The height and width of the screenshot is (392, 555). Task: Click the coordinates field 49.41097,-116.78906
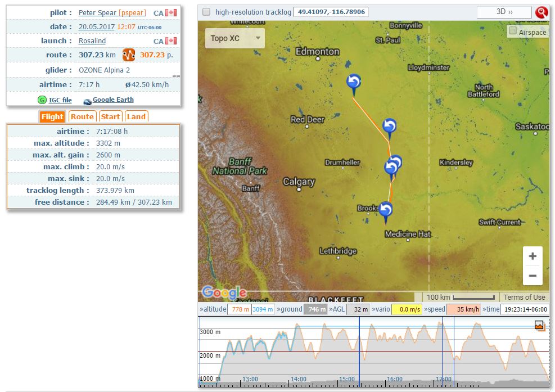pos(331,12)
